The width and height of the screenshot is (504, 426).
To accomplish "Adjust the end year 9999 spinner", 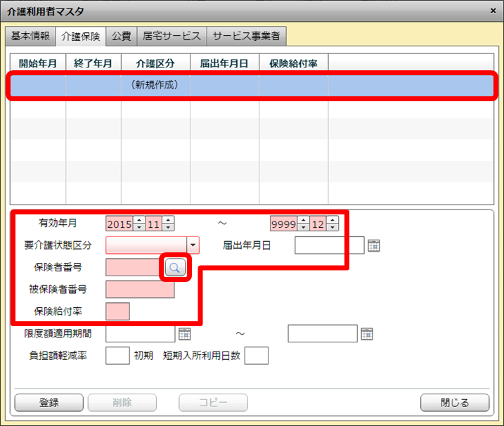I will tap(303, 224).
